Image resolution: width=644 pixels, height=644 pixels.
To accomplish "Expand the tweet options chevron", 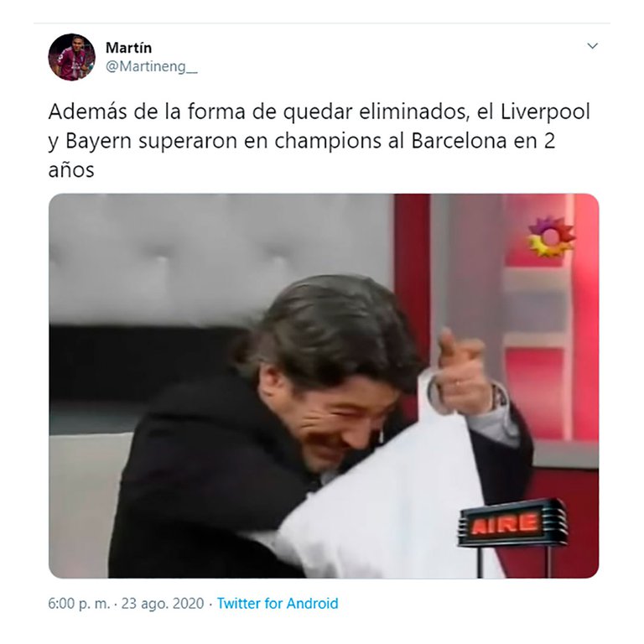I will click(592, 45).
